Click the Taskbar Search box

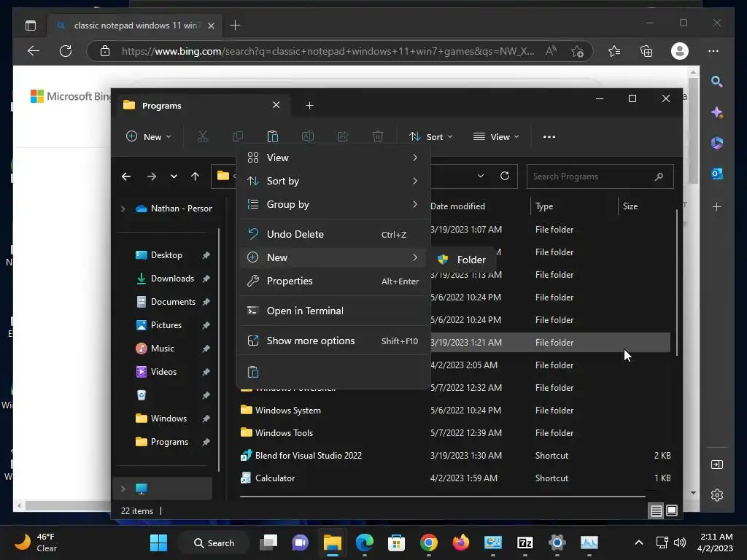pyautogui.click(x=214, y=542)
